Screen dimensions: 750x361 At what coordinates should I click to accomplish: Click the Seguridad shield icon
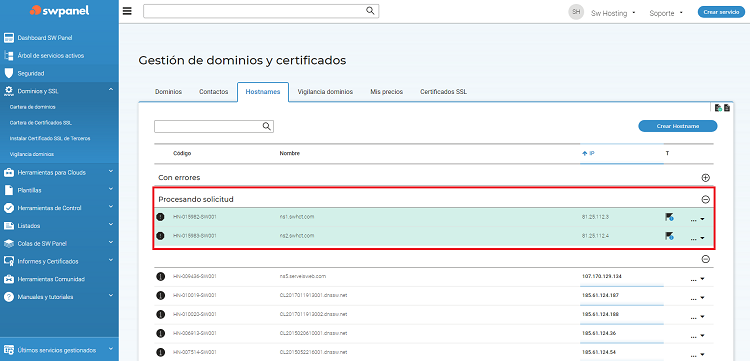8,73
